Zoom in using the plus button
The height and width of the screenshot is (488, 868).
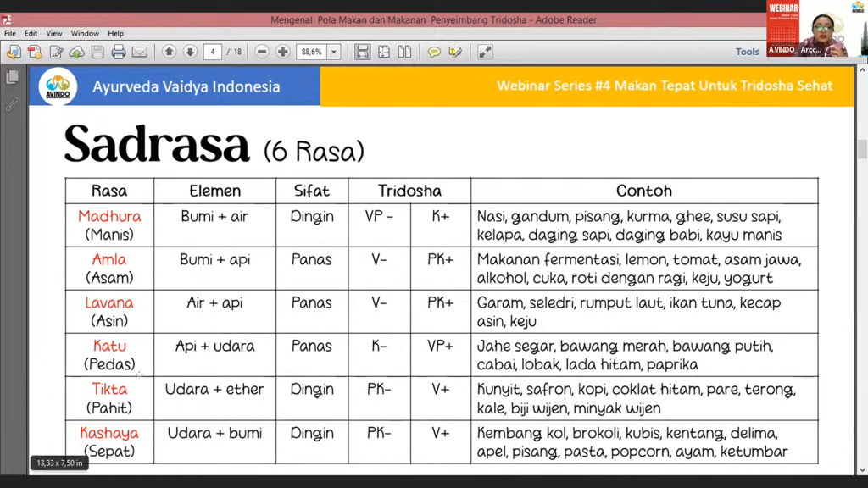(283, 53)
